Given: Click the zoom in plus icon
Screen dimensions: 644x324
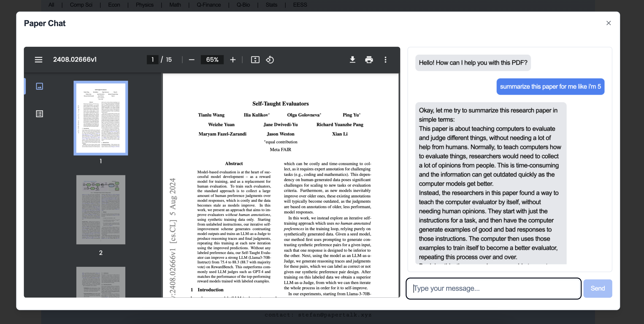Looking at the screenshot, I should tap(233, 60).
